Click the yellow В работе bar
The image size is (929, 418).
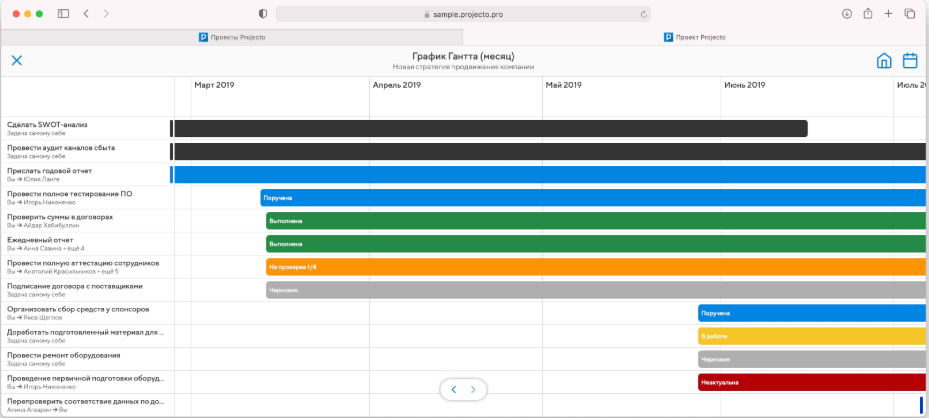coord(812,336)
